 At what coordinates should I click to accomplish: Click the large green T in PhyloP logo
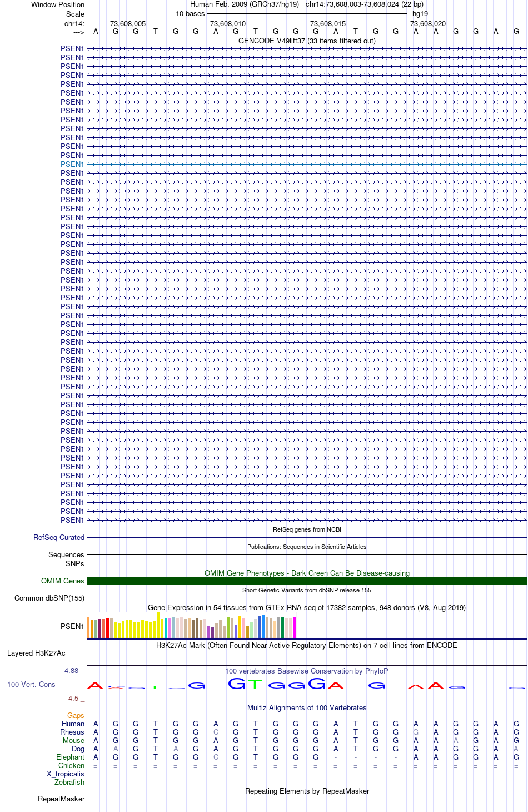(x=256, y=685)
